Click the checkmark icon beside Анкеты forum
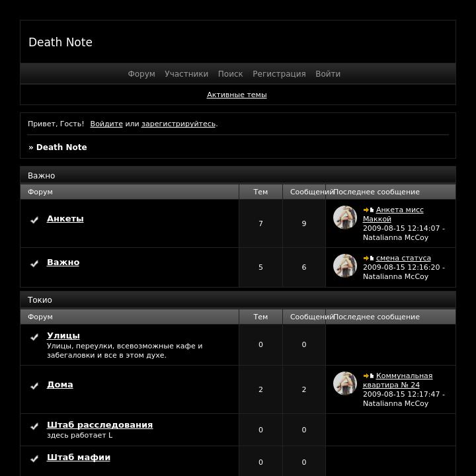The image size is (476, 476). point(34,219)
